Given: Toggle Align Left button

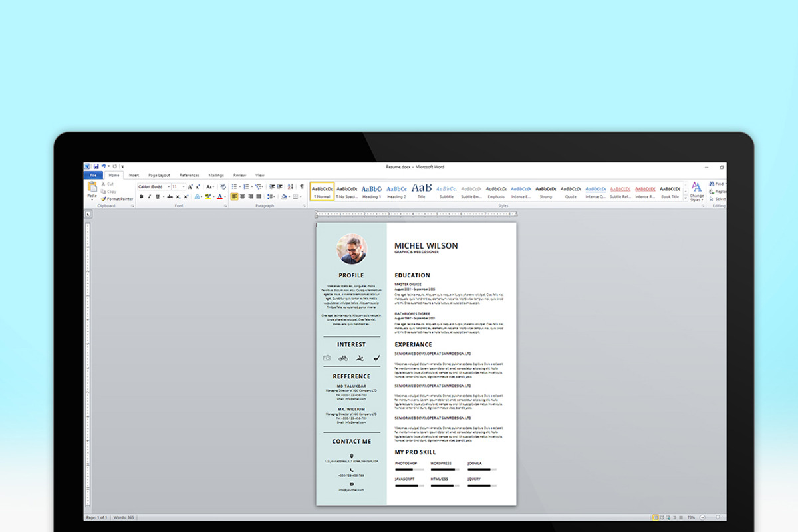Looking at the screenshot, I should [235, 197].
